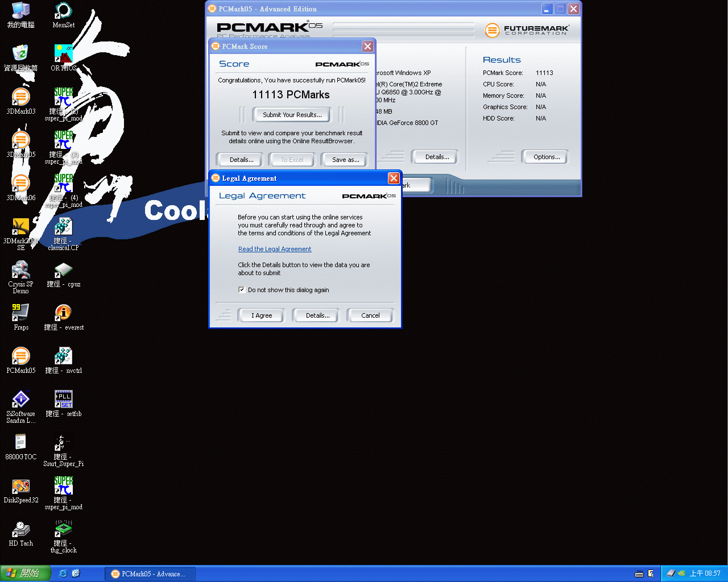This screenshot has height=582, width=728.
Task: Select the classicalCP shortcut icon
Action: pyautogui.click(x=63, y=234)
